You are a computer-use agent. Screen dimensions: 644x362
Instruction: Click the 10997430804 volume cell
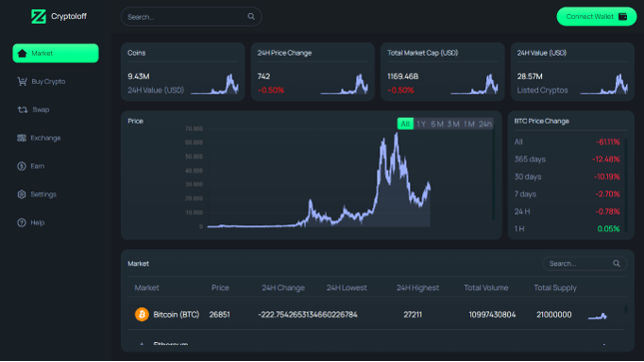pyautogui.click(x=492, y=314)
